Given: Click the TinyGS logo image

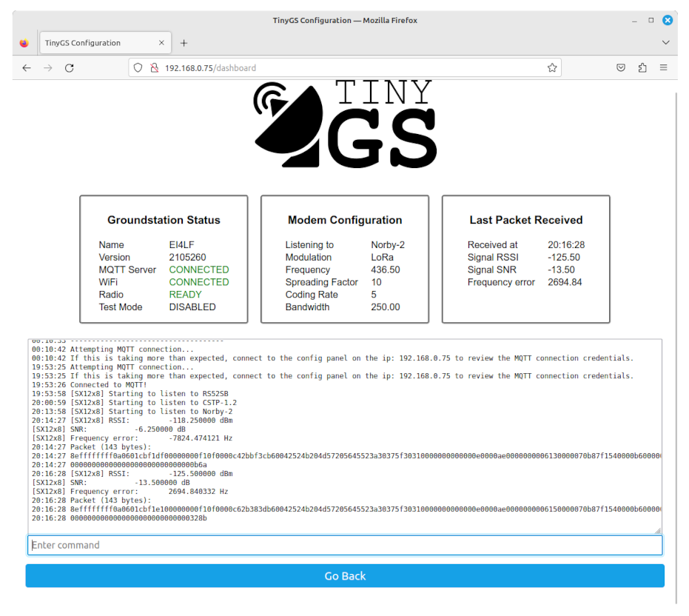Looking at the screenshot, I should click(345, 124).
